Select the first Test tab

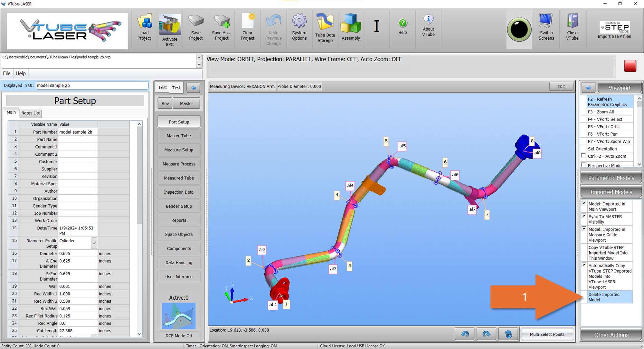tap(162, 87)
